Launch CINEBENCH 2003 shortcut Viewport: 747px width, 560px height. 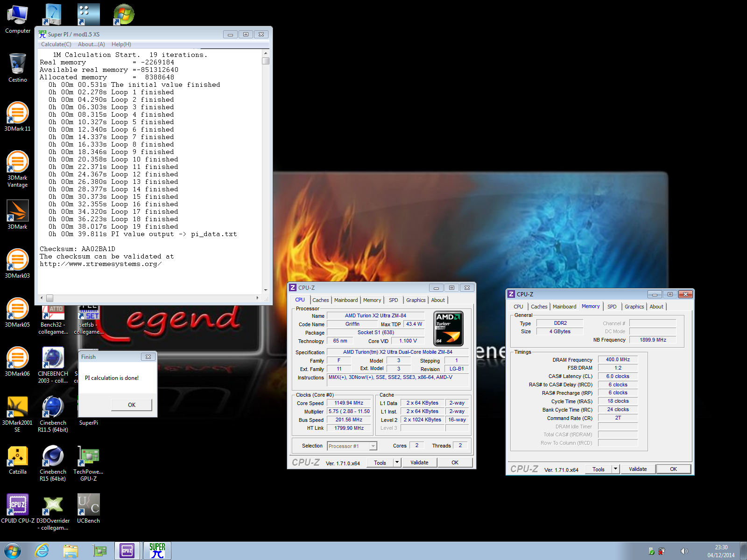point(53,365)
